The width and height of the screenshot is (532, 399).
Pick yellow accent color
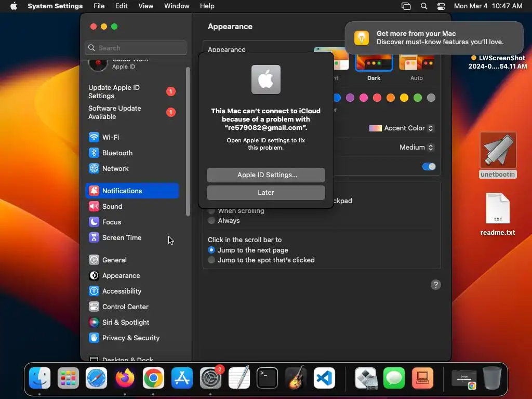pos(404,98)
